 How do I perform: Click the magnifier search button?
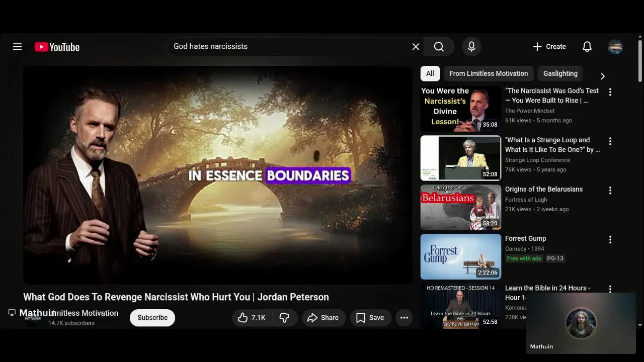[x=439, y=47]
